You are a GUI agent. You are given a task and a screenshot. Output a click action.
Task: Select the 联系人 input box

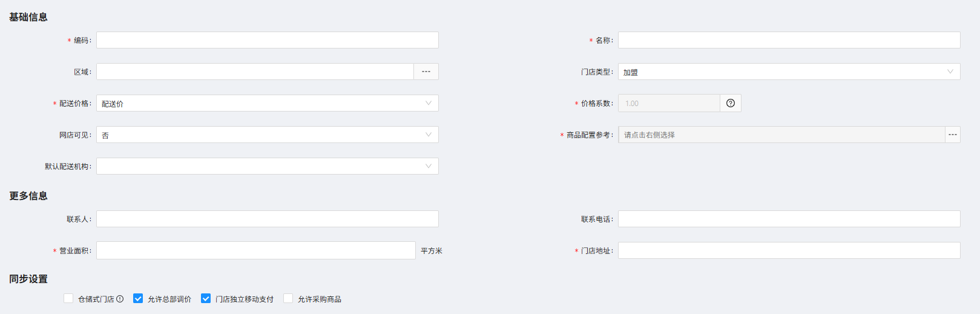coord(268,219)
